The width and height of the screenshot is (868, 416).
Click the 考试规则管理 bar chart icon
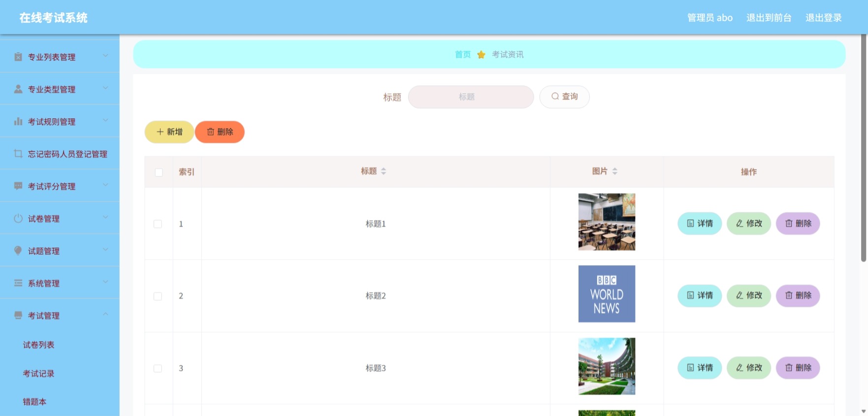[x=18, y=121]
